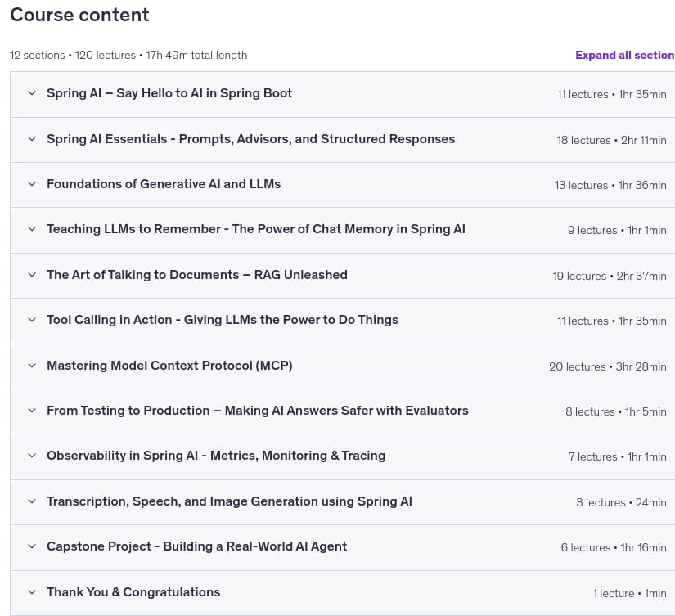Select the Capstone Project section title
The width and height of the screenshot is (675, 616).
196,546
